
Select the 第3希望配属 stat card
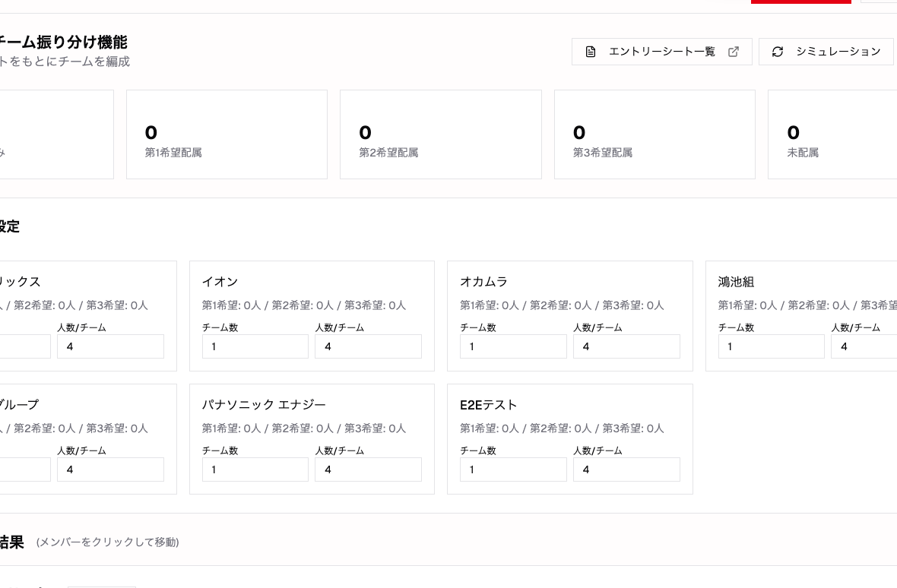pos(655,134)
